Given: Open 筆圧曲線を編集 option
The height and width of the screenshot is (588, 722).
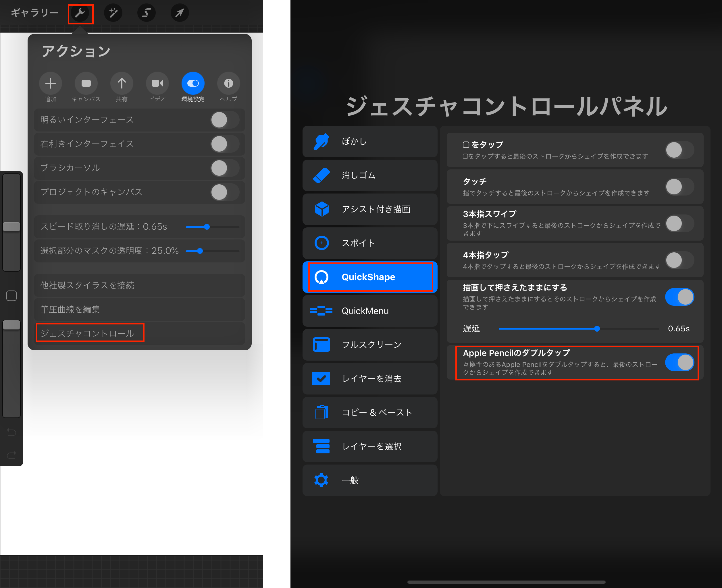Looking at the screenshot, I should (70, 309).
